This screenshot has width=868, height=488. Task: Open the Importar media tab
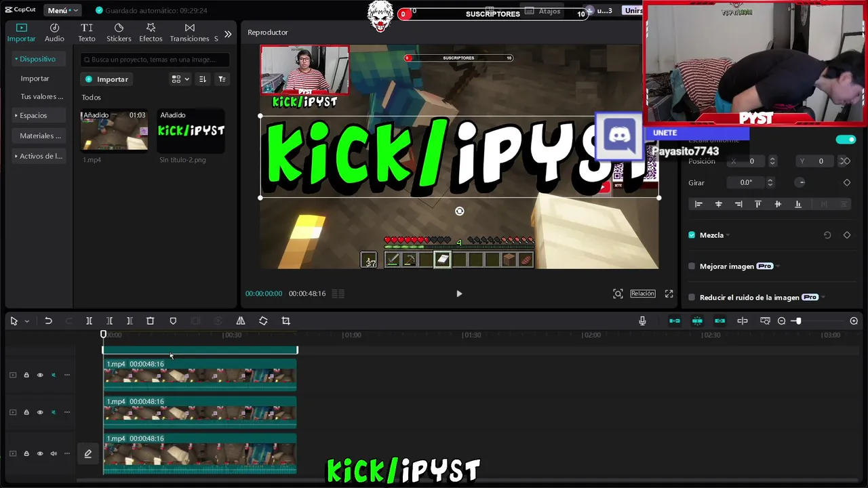coord(21,33)
